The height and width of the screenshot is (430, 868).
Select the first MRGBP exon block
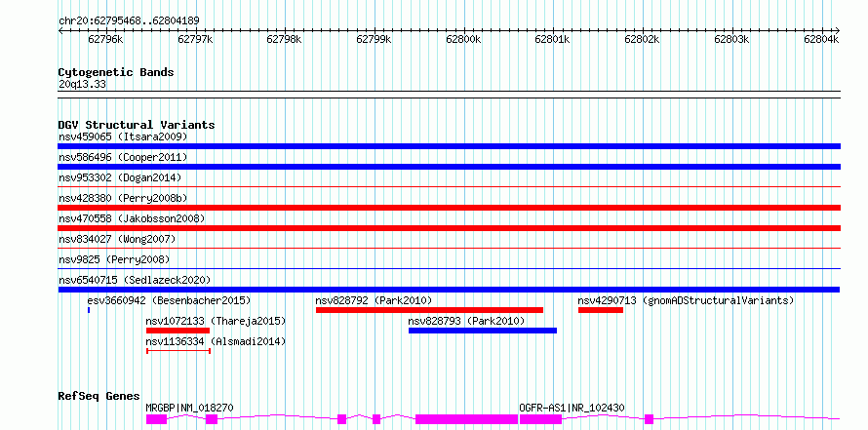pos(156,419)
